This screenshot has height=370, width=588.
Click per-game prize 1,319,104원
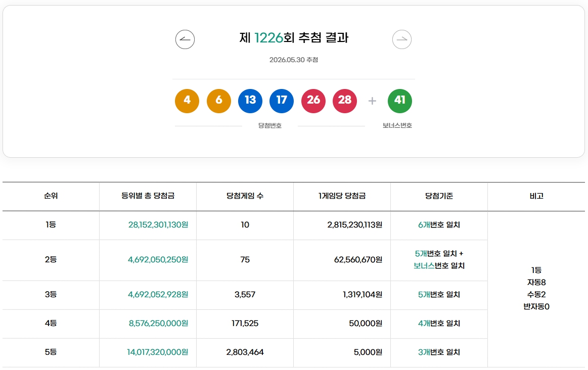(363, 294)
